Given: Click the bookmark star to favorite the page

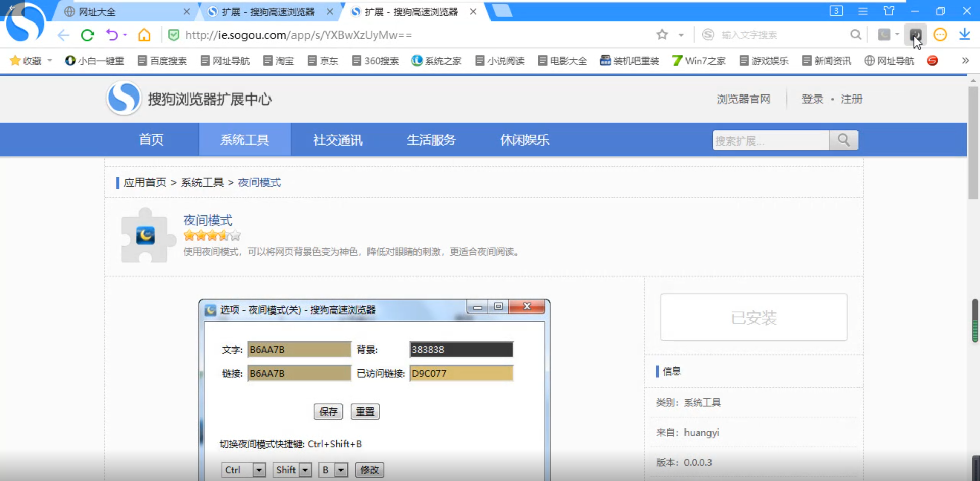Looking at the screenshot, I should pyautogui.click(x=661, y=35).
